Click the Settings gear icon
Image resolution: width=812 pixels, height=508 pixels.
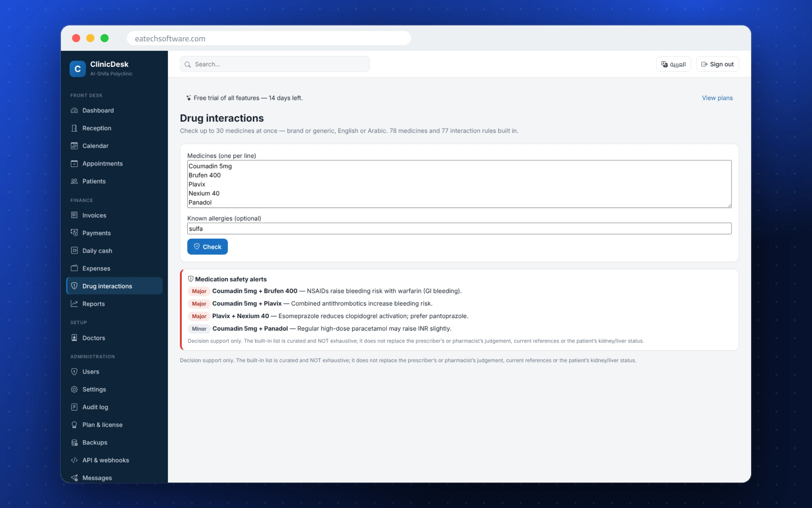pos(74,389)
